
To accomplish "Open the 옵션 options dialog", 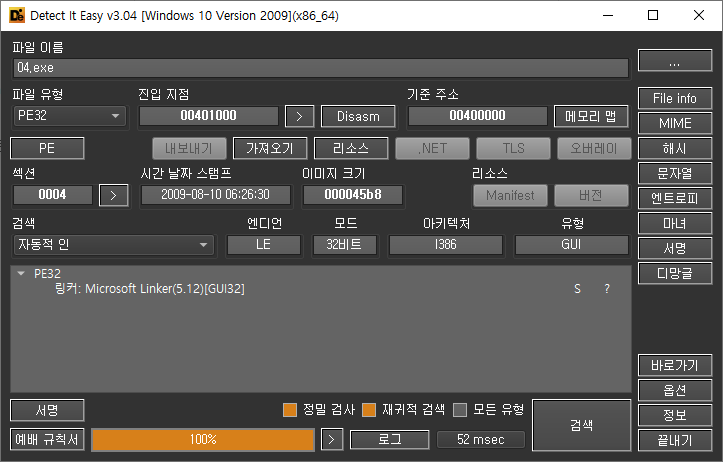I will click(675, 390).
